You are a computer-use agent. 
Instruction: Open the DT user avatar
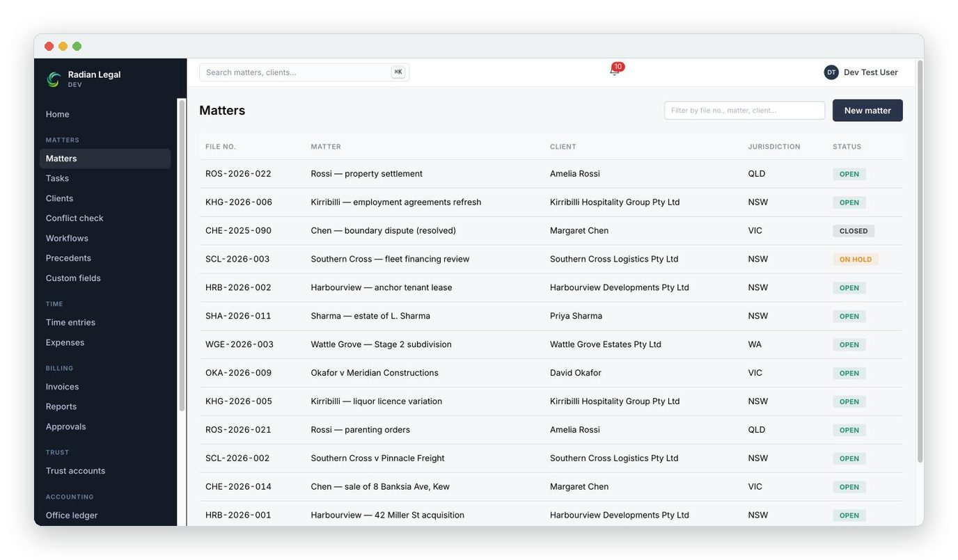point(831,72)
